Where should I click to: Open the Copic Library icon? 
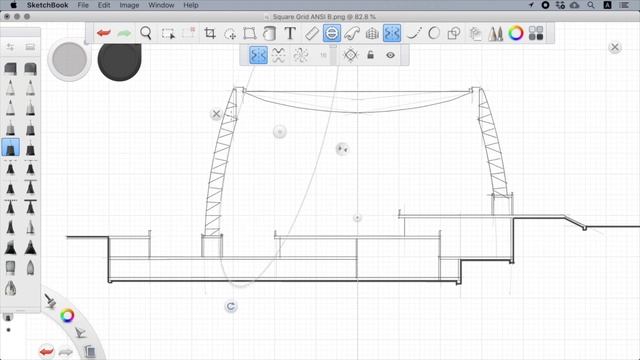[x=475, y=33]
